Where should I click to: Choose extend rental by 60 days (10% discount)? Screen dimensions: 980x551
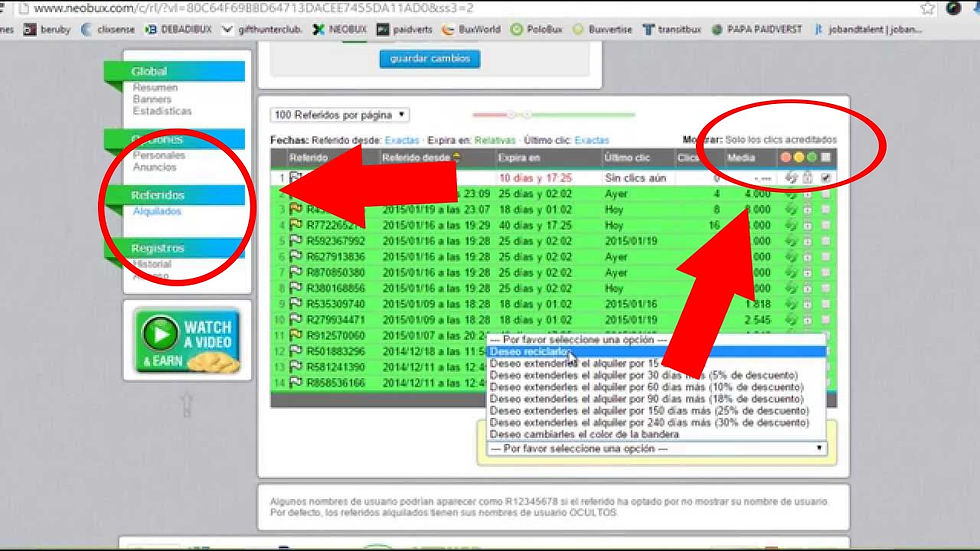click(x=656, y=387)
